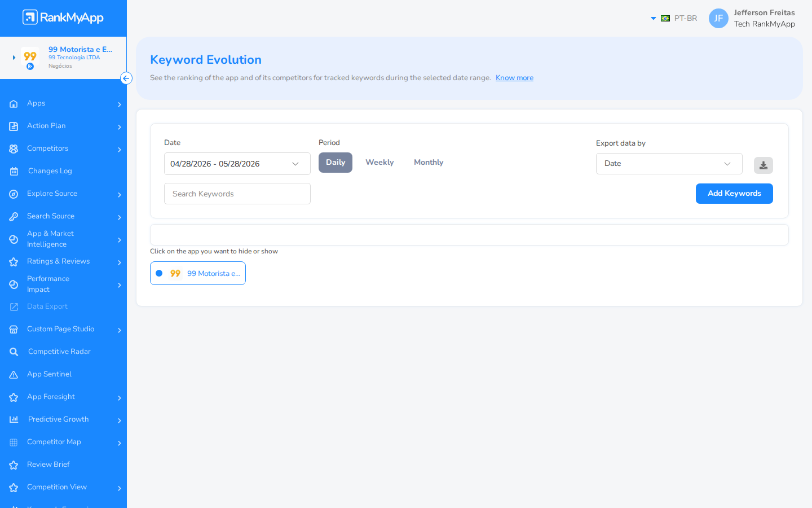The width and height of the screenshot is (812, 508).
Task: Download export data with download icon
Action: 764,165
